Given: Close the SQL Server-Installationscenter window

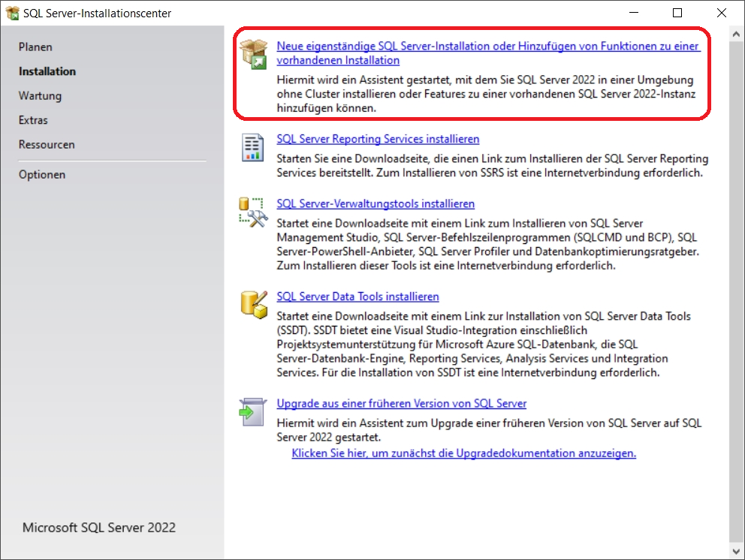Looking at the screenshot, I should pos(721,13).
